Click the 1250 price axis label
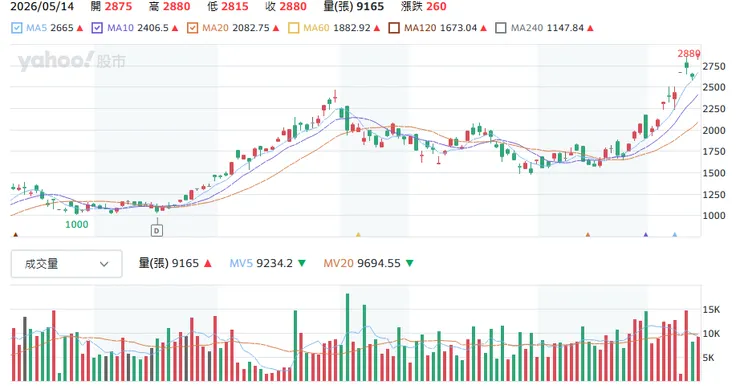 [x=714, y=194]
